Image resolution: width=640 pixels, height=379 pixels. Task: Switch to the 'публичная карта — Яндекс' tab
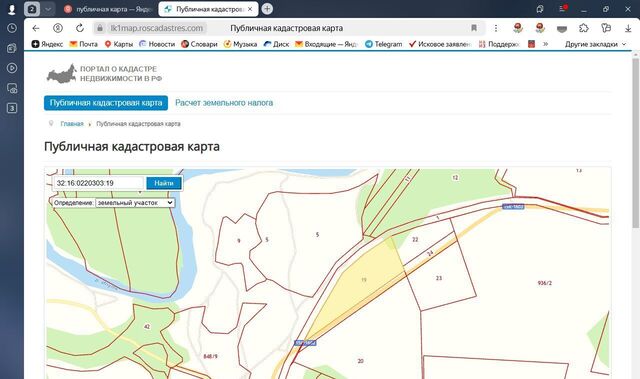point(107,9)
